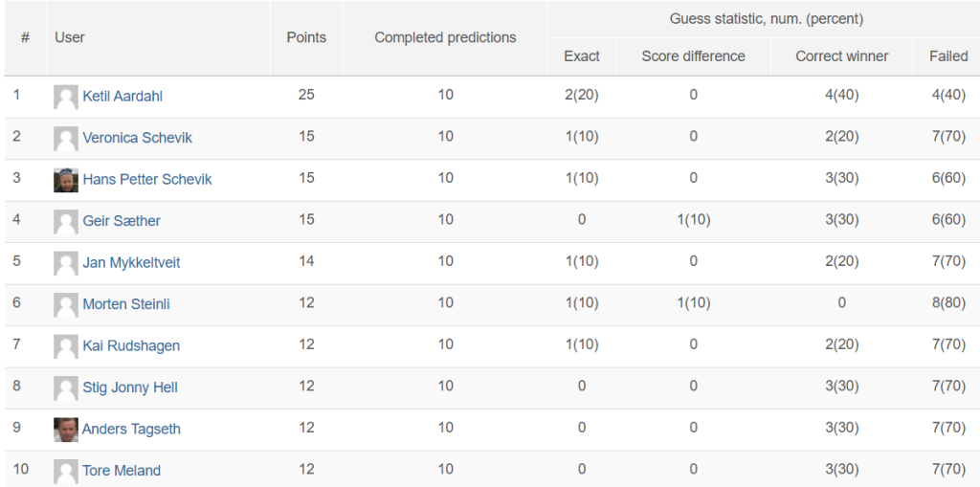Click the Points column header
The image size is (980, 487).
pos(306,37)
